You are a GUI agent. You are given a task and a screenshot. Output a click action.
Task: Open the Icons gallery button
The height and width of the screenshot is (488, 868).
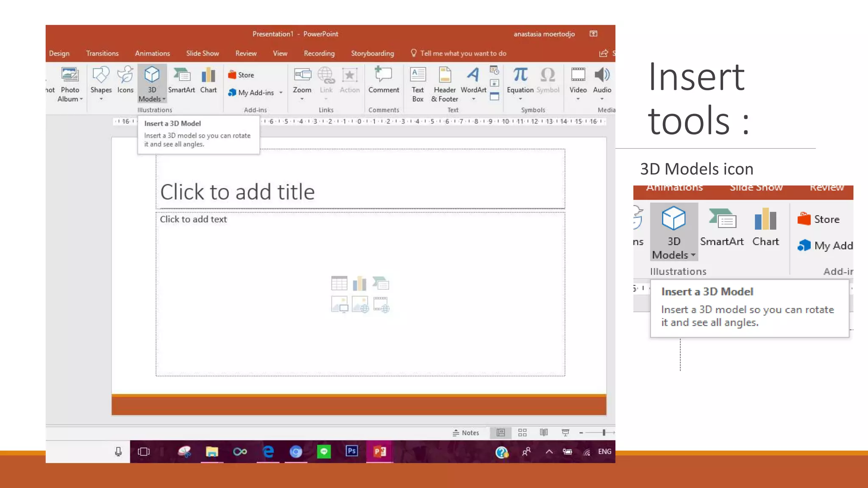[125, 80]
